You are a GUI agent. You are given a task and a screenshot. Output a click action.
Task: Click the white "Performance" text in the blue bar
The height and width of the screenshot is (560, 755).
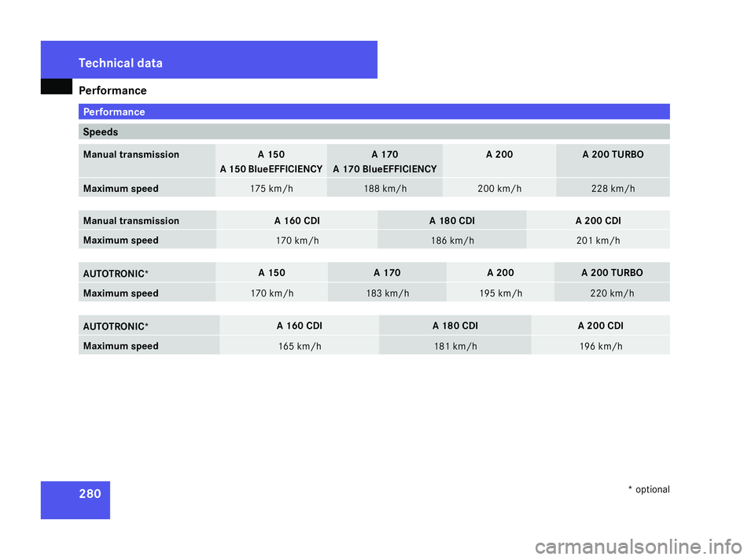[x=113, y=112]
